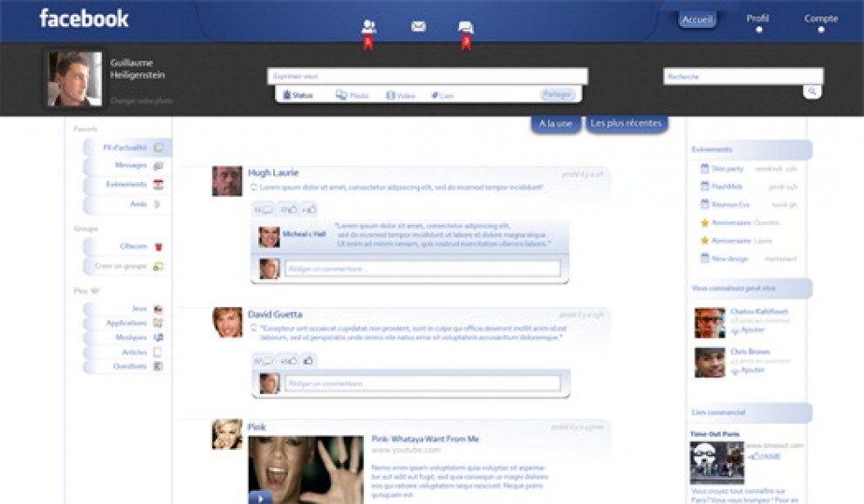864x504 pixels.
Task: Click calendar icon beside Skin party event
Action: click(704, 168)
